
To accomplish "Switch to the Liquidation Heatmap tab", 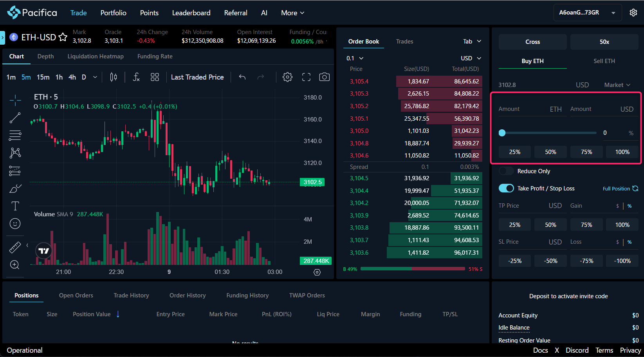I will (96, 56).
